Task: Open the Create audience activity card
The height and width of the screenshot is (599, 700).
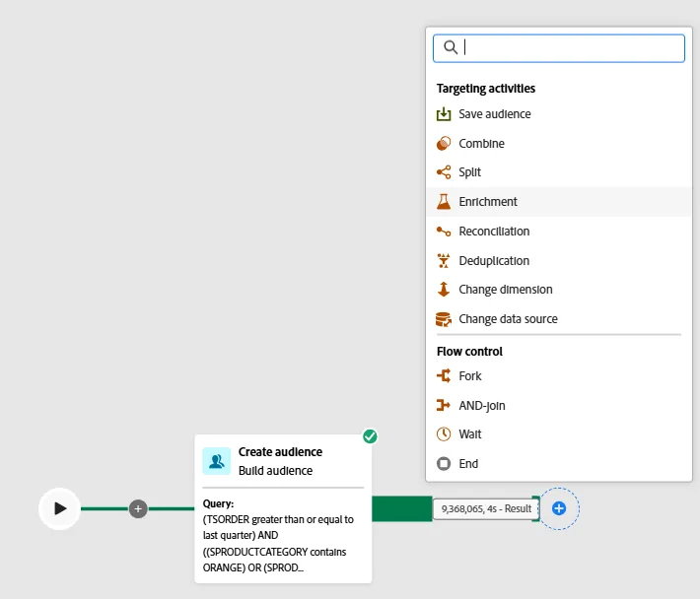Action: coord(283,508)
